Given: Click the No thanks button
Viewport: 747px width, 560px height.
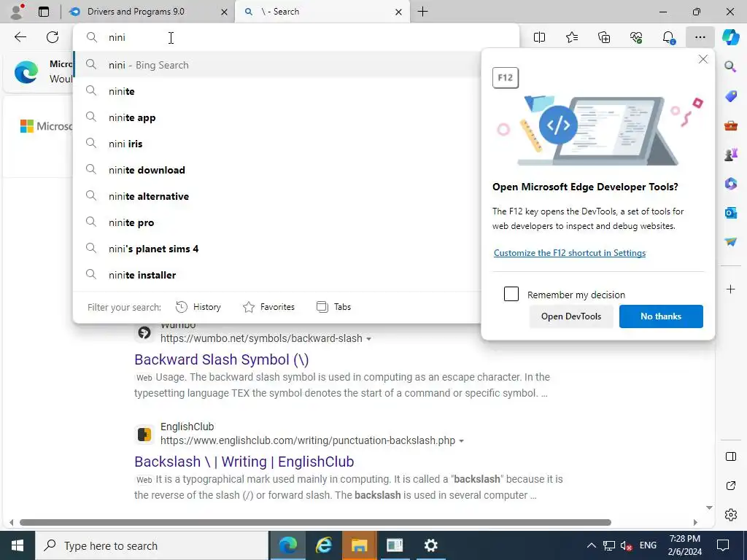Looking at the screenshot, I should pyautogui.click(x=661, y=316).
